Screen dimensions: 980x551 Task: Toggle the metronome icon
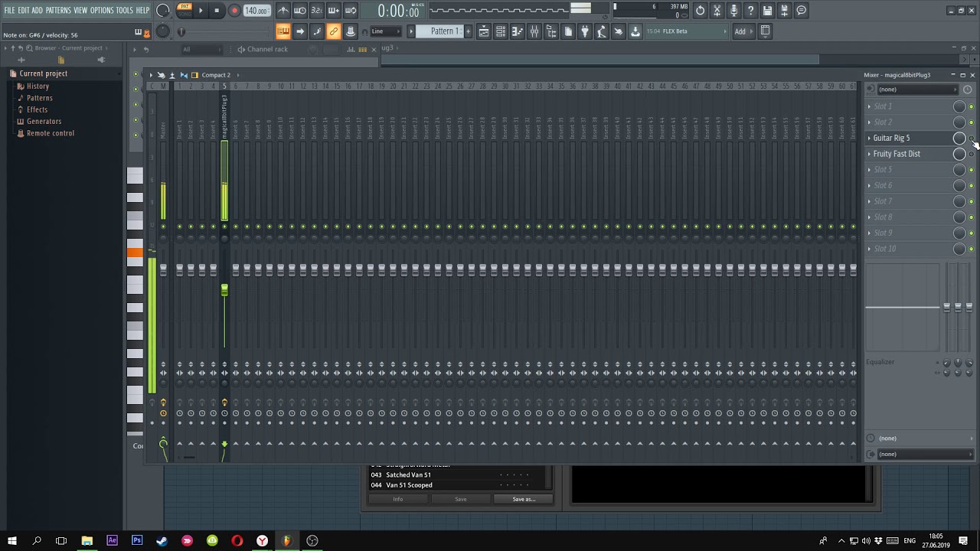[x=283, y=11]
